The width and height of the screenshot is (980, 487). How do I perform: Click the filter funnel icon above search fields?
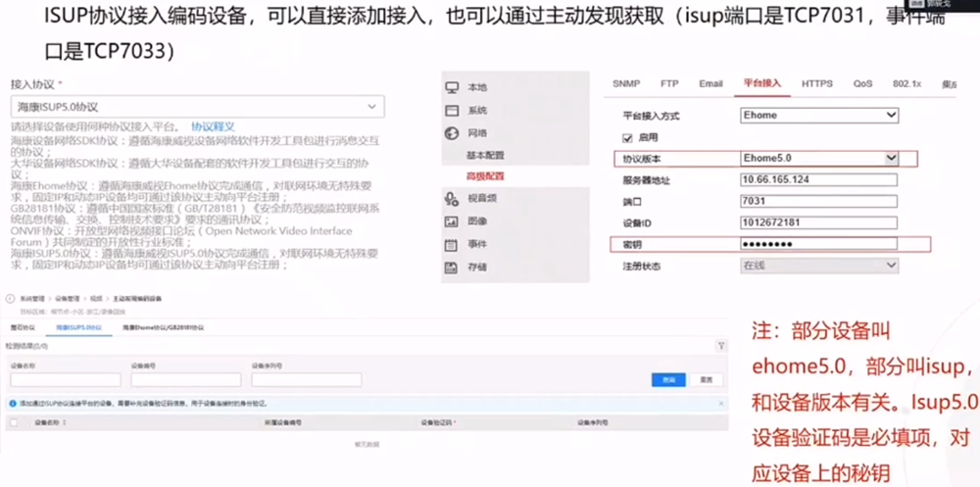721,345
